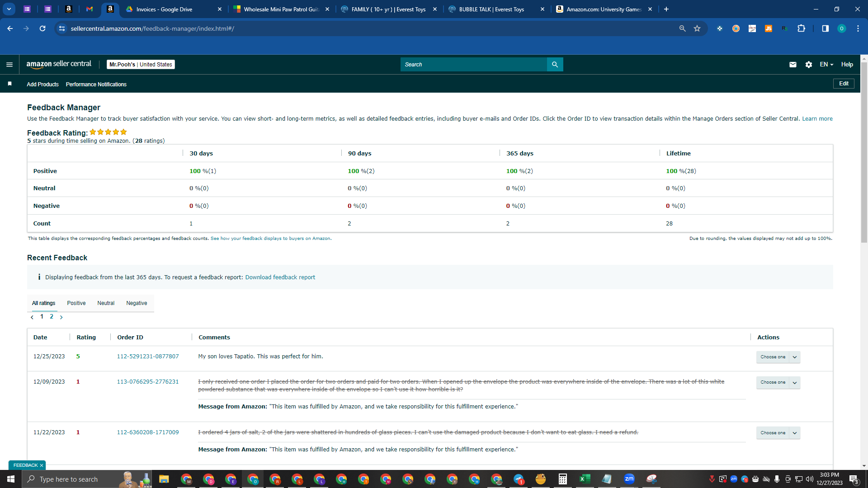This screenshot has height=488, width=868.
Task: Switch to the Wholesale Mini Paw Patrol tab
Action: [x=281, y=9]
